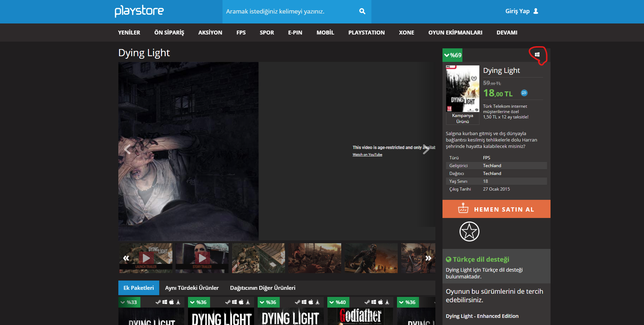Click the Steam icon on the Godfather card

click(367, 302)
